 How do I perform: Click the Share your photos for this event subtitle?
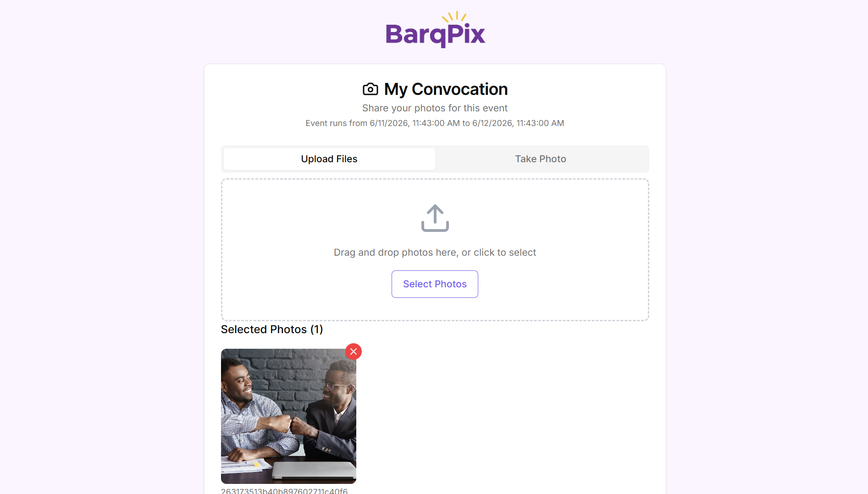[x=435, y=108]
